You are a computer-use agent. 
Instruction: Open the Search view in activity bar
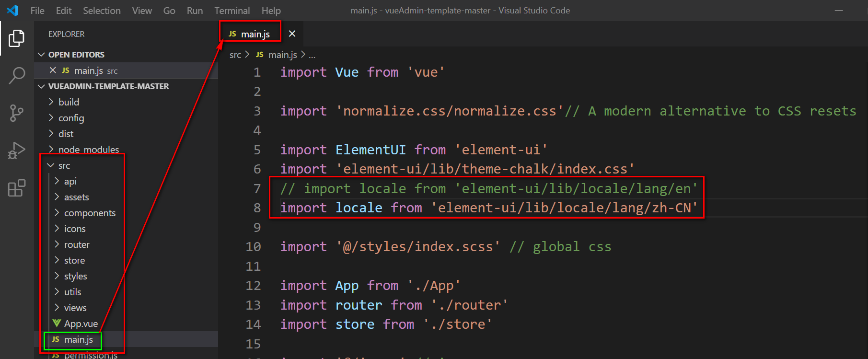pyautogui.click(x=17, y=75)
